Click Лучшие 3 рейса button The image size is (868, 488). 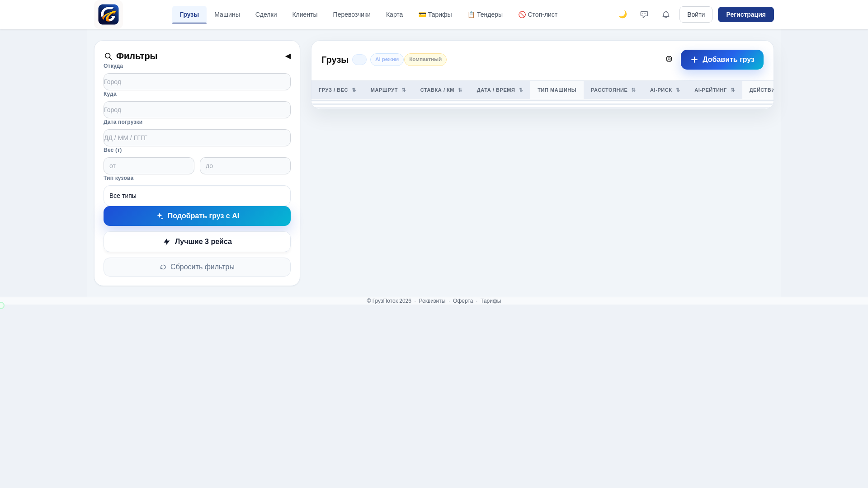pos(197,242)
